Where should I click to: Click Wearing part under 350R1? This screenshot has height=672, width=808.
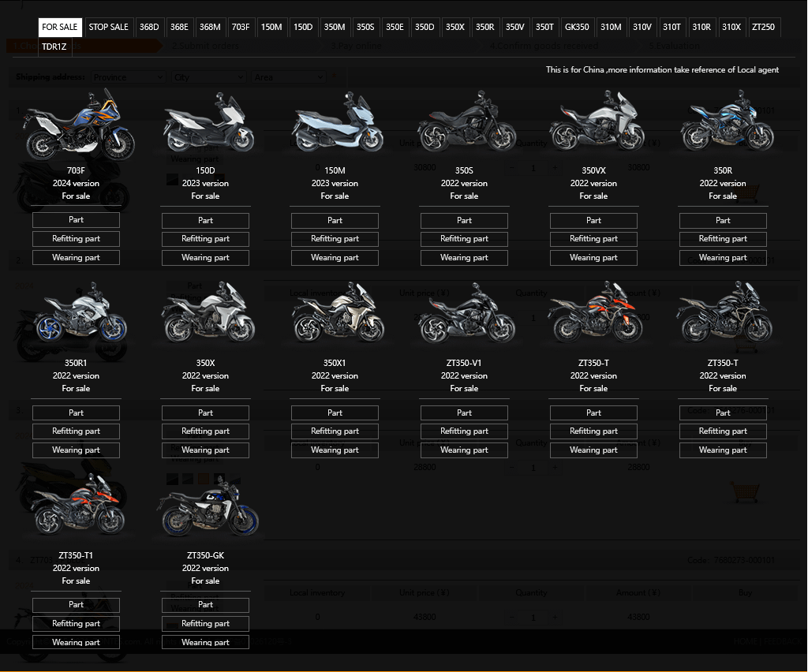tap(77, 450)
